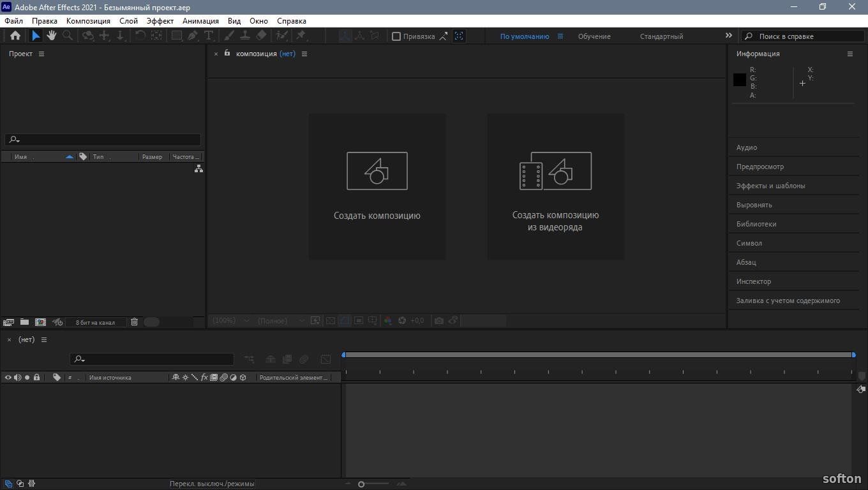Select the Puppet Pin tool

click(301, 36)
